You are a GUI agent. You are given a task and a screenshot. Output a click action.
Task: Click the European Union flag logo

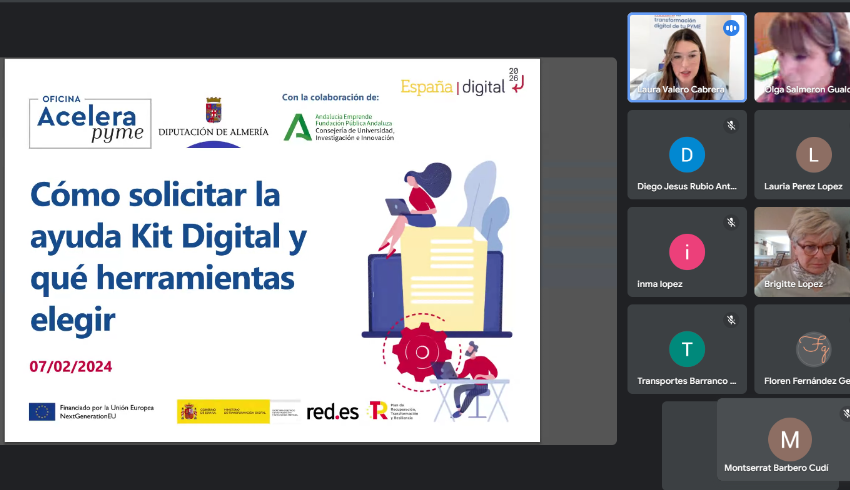pyautogui.click(x=42, y=412)
